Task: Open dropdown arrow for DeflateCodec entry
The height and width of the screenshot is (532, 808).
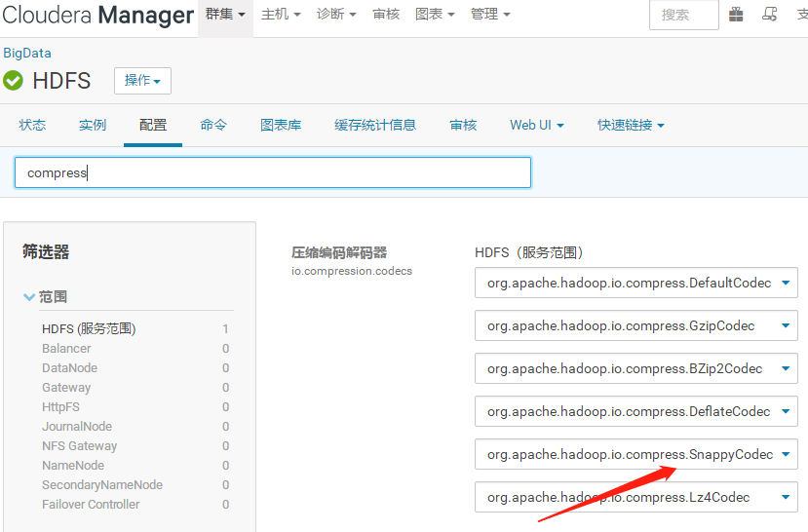Action: click(x=786, y=411)
